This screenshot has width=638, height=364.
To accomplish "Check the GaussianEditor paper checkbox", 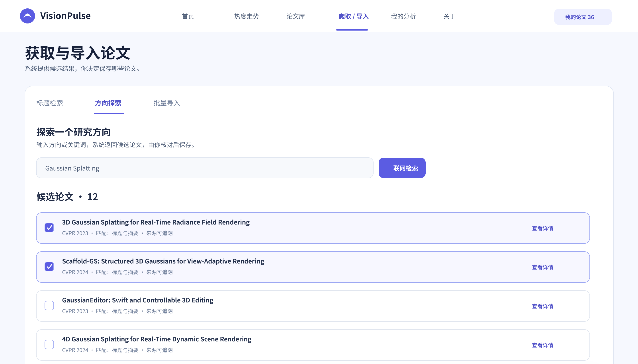I will [49, 306].
